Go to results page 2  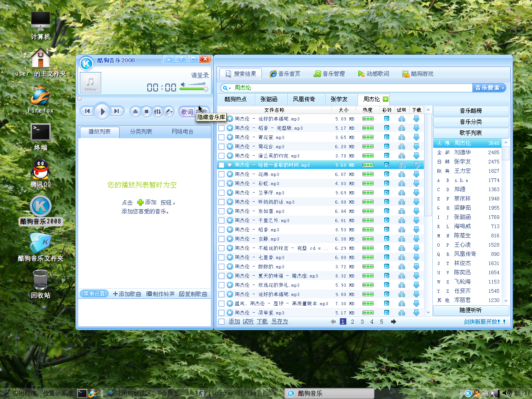point(352,321)
